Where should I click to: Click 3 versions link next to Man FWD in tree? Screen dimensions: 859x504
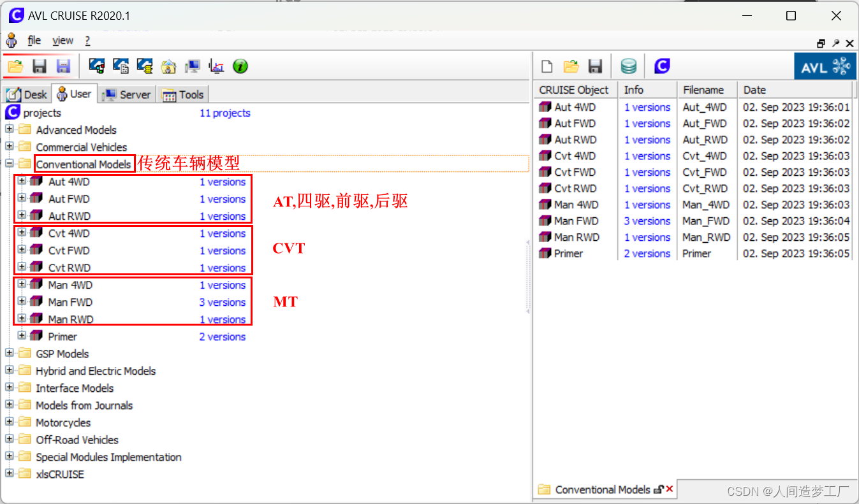click(223, 302)
